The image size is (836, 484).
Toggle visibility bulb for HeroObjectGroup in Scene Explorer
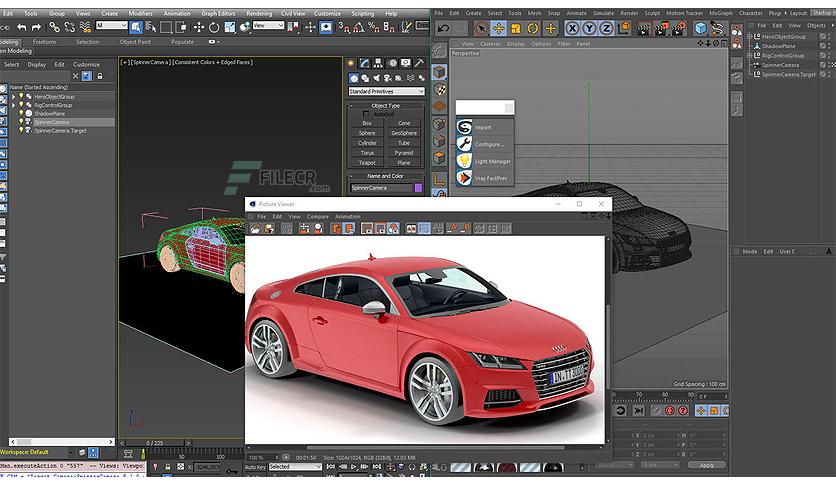pyautogui.click(x=21, y=96)
